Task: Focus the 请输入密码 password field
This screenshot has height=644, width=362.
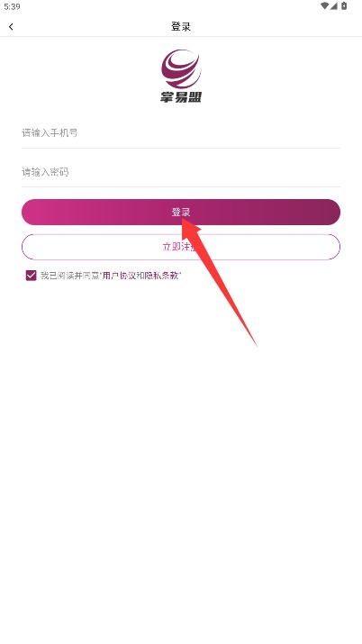Action: point(181,172)
